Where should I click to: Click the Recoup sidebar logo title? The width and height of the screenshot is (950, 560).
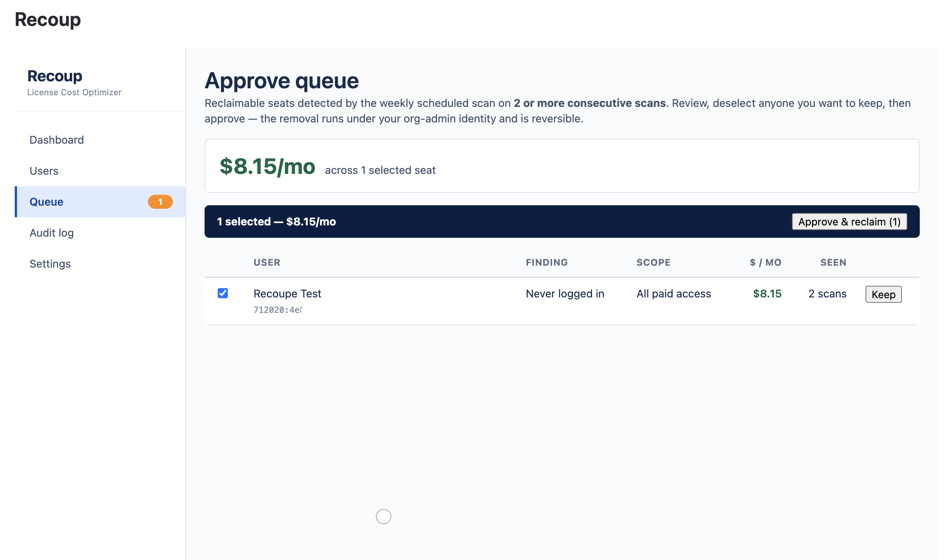(x=55, y=76)
